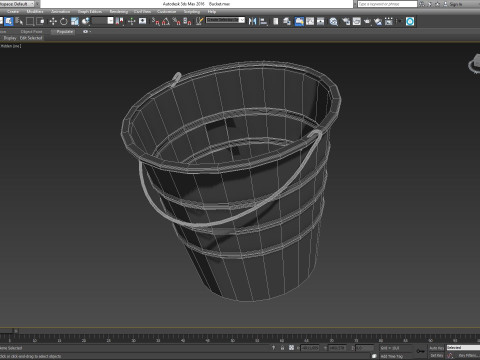Click the time slider handle
The height and width of the screenshot is (360, 480).
(x=9, y=331)
